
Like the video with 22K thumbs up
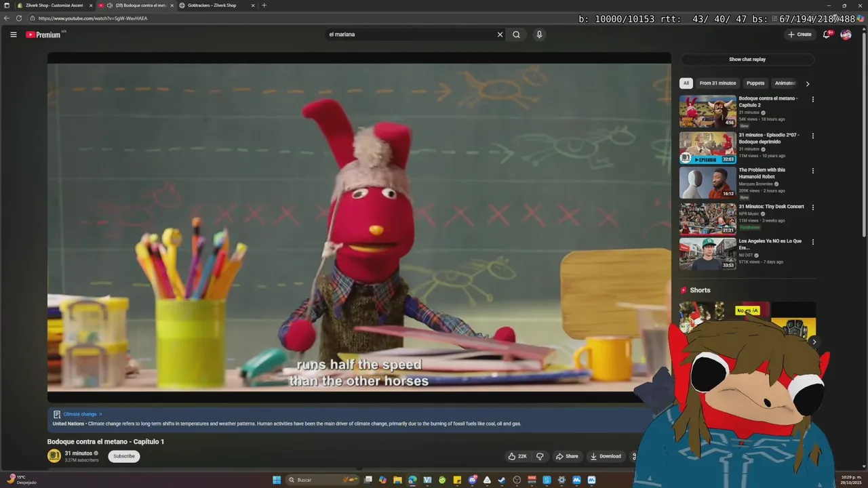pyautogui.click(x=517, y=456)
